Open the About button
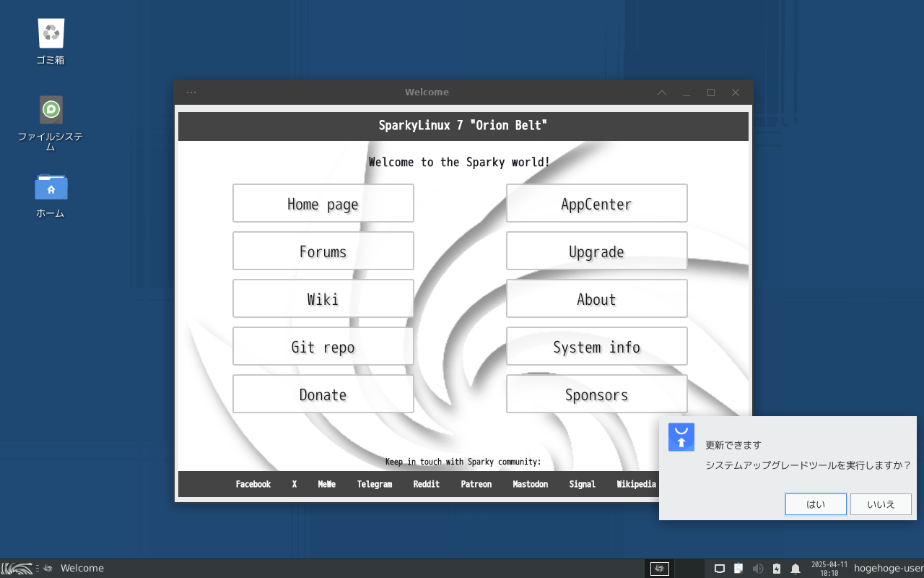Viewport: 924px width, 578px height. click(x=597, y=298)
